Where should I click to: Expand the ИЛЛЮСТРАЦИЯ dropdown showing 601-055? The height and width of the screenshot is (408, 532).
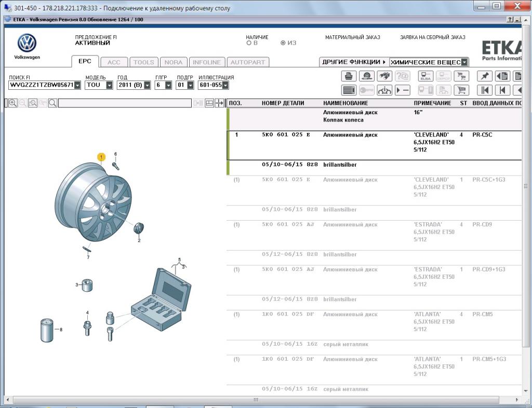click(225, 85)
